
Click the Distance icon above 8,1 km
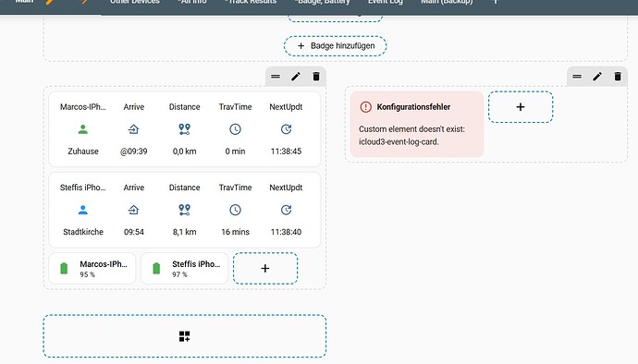pyautogui.click(x=184, y=210)
